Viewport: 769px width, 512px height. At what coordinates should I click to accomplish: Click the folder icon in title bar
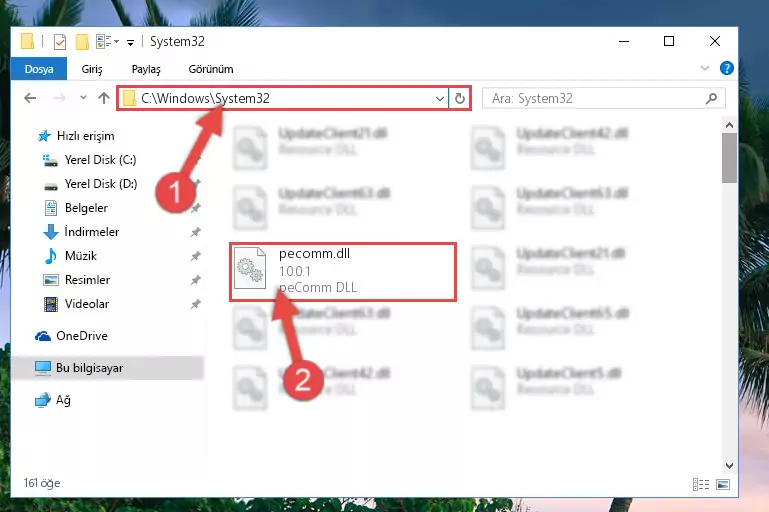tap(27, 42)
